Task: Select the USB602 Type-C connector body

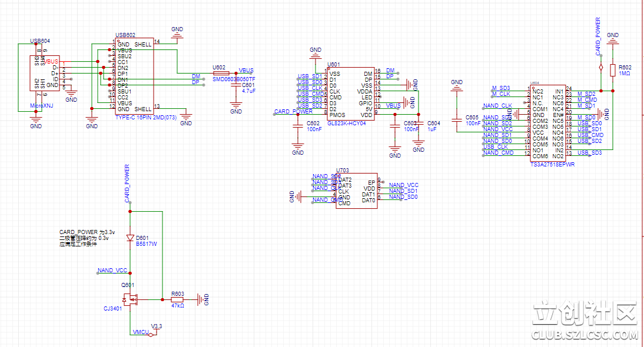Action: (x=134, y=76)
